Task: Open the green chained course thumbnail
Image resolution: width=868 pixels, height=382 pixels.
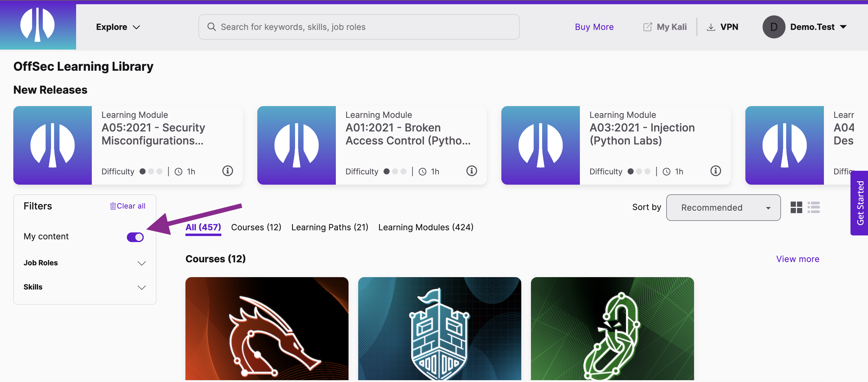Action: click(612, 329)
